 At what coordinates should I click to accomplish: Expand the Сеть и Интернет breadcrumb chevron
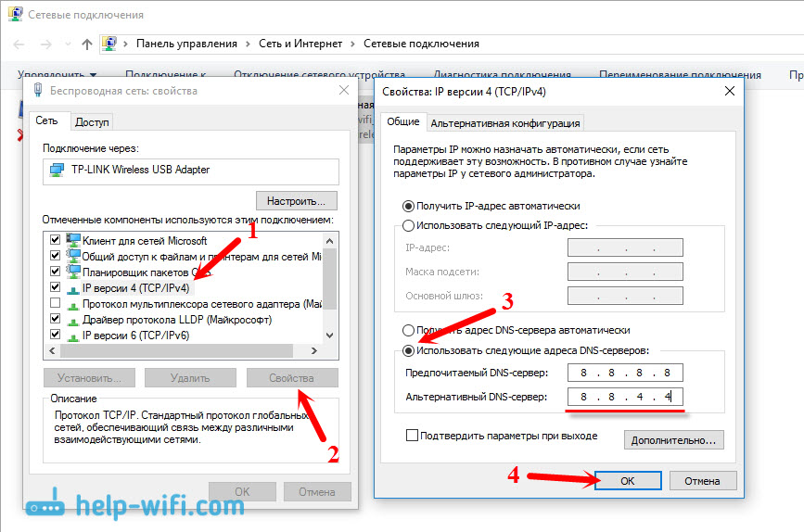[x=352, y=44]
